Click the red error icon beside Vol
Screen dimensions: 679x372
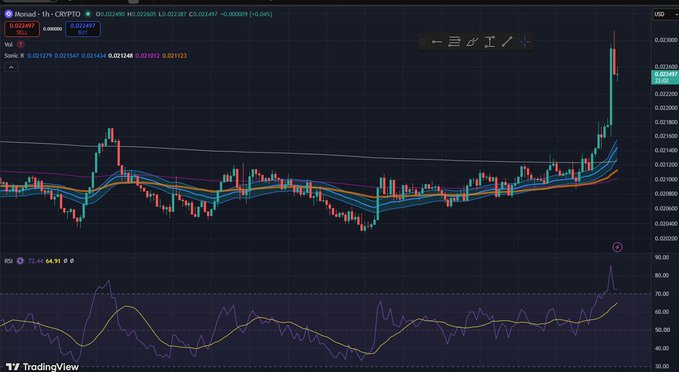[20, 44]
